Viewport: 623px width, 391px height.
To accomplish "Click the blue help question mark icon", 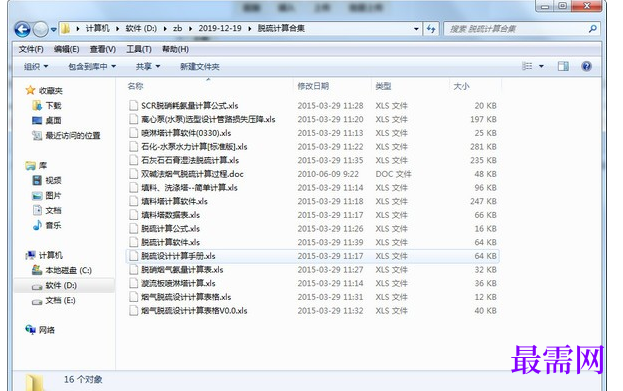I will [x=586, y=66].
